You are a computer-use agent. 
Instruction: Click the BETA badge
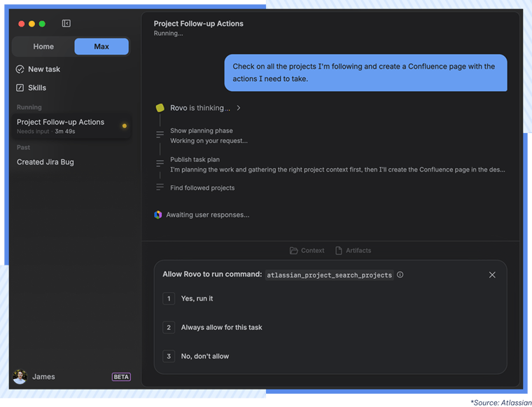tap(121, 377)
